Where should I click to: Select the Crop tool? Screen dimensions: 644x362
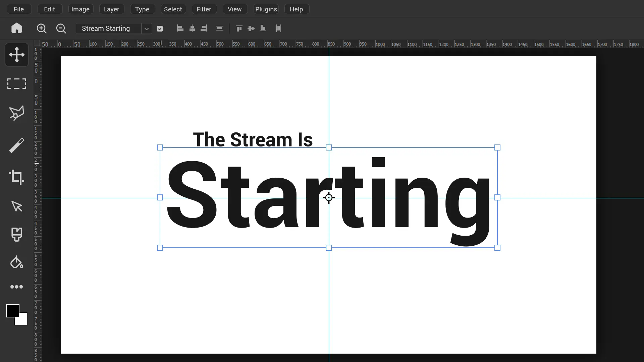point(17,177)
